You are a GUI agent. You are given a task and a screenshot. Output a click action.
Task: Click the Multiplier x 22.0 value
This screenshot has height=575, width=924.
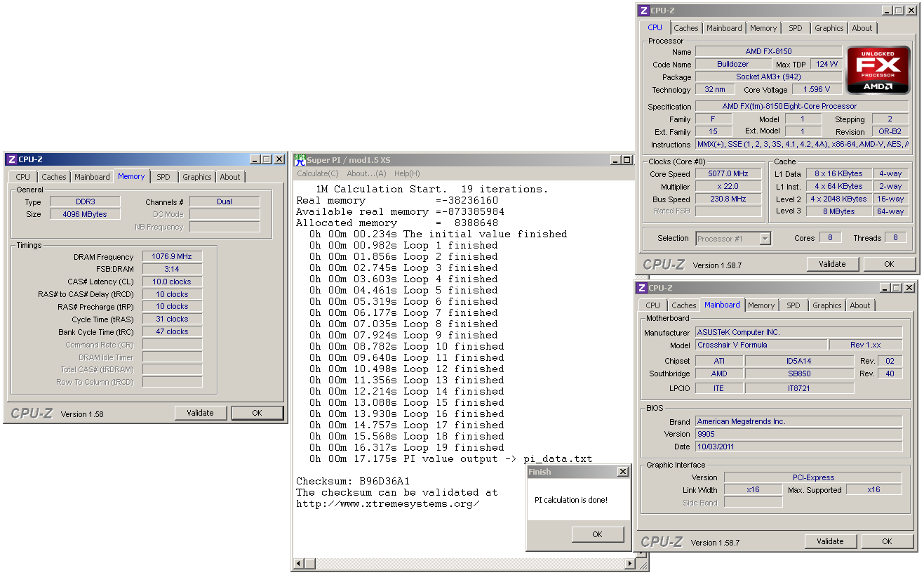tap(728, 186)
